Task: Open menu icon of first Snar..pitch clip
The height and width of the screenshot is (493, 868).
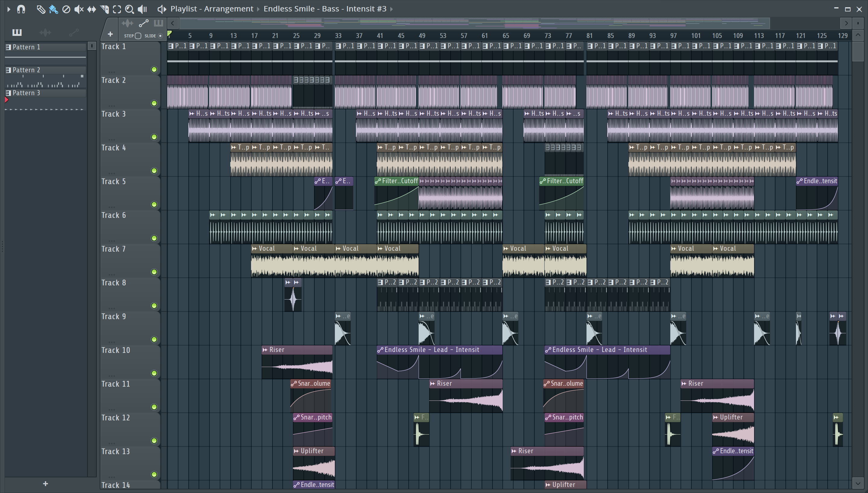Action: coord(297,417)
